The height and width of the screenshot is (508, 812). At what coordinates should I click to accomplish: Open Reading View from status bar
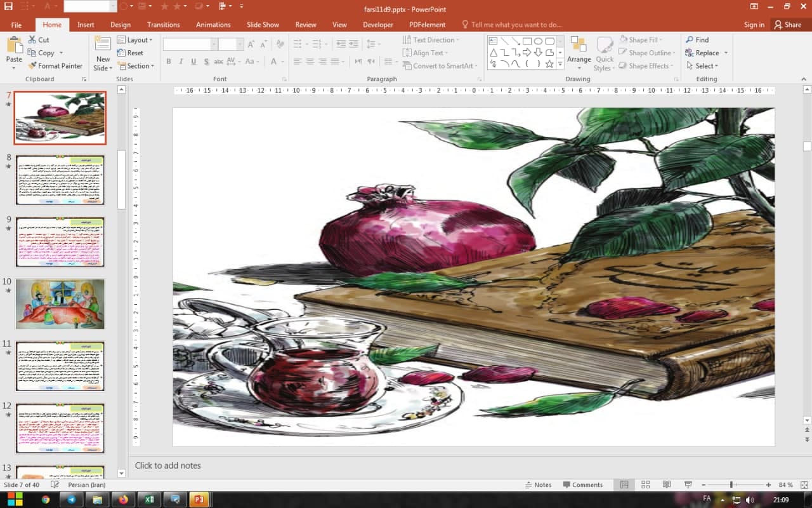666,485
